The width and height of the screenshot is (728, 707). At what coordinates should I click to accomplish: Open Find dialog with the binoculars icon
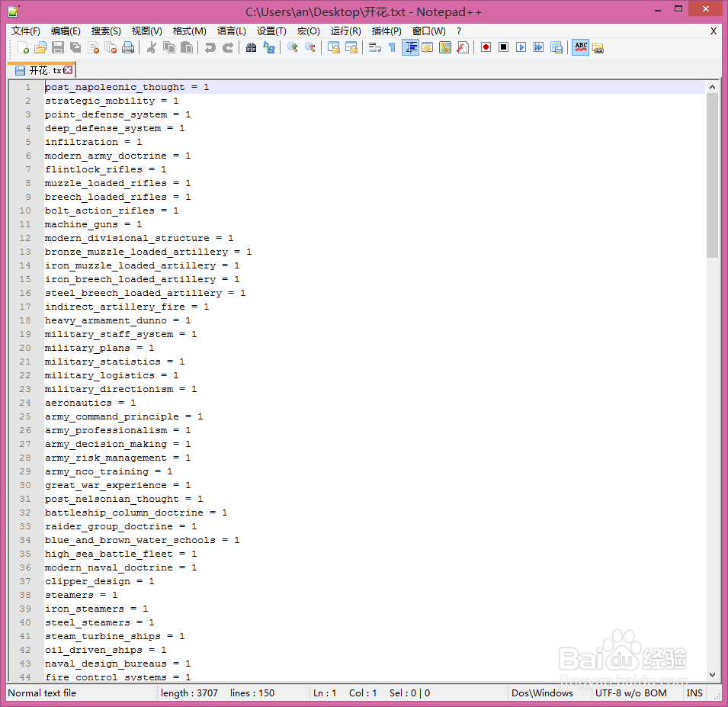tap(251, 47)
